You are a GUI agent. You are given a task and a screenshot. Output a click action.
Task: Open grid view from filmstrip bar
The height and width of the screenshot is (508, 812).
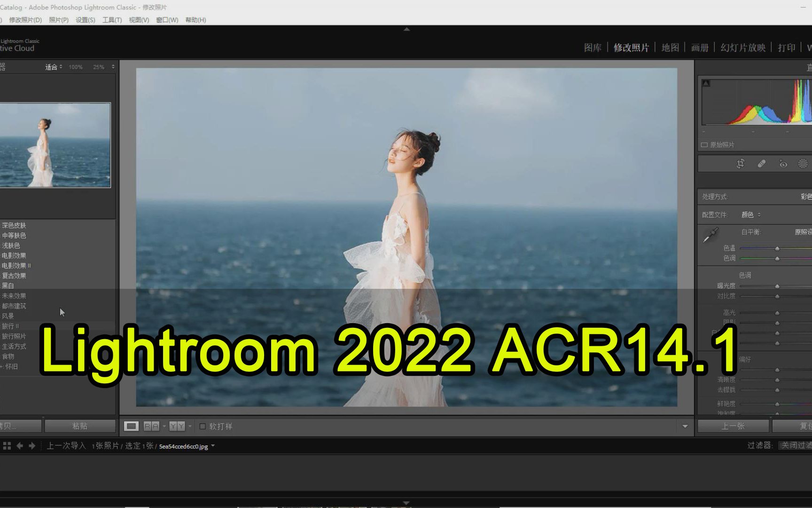(7, 445)
